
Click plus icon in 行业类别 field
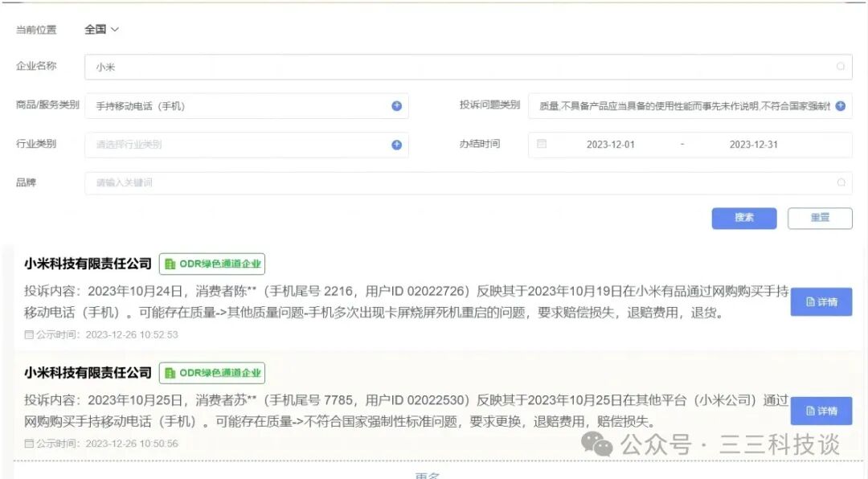point(396,145)
